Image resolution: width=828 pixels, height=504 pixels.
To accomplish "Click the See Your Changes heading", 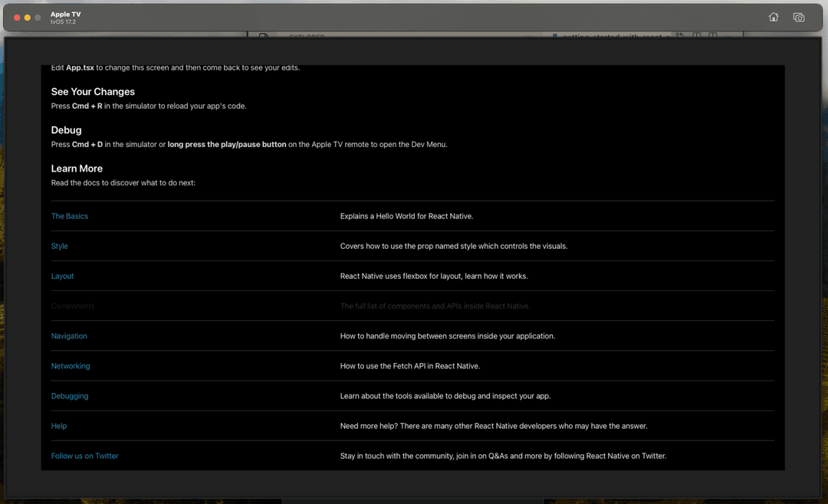I will 93,92.
